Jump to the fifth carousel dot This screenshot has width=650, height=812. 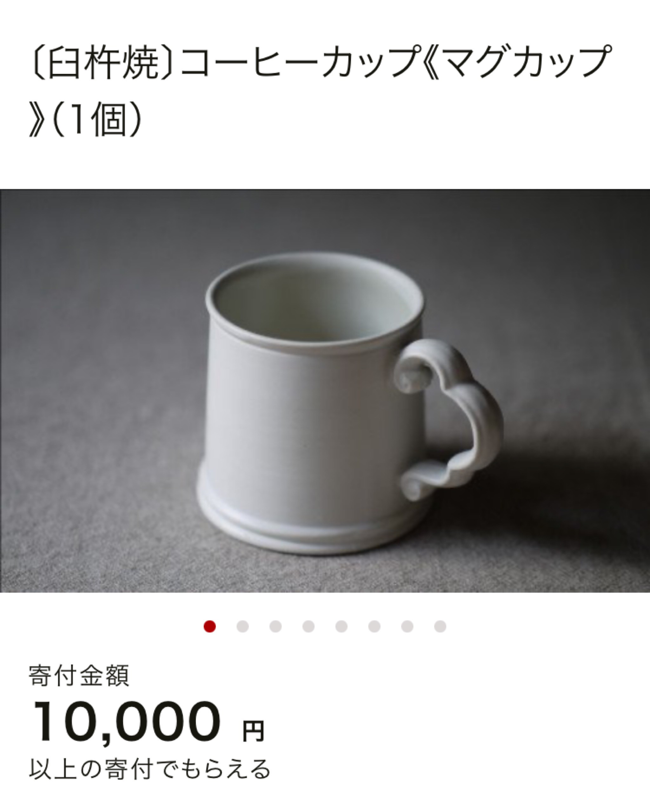[342, 626]
